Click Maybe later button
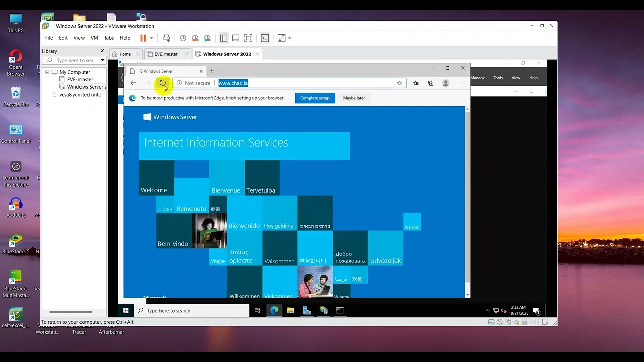This screenshot has width=644, height=362. [354, 98]
